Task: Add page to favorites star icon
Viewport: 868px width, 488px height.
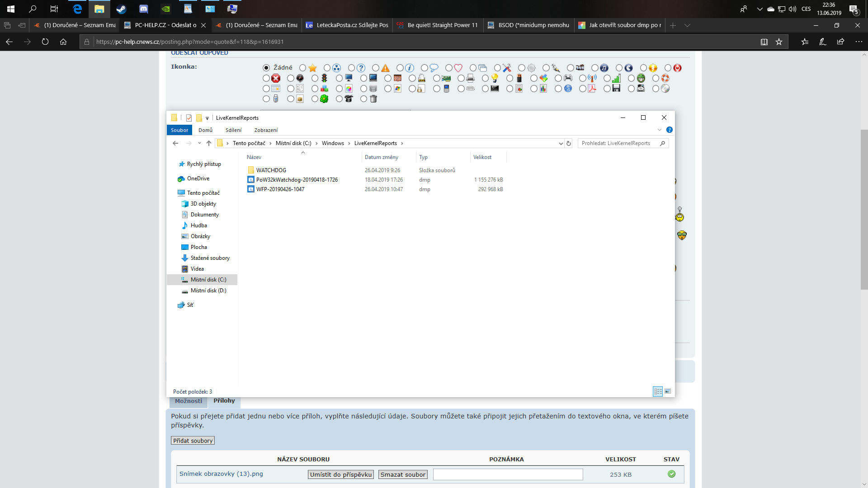Action: (x=779, y=42)
